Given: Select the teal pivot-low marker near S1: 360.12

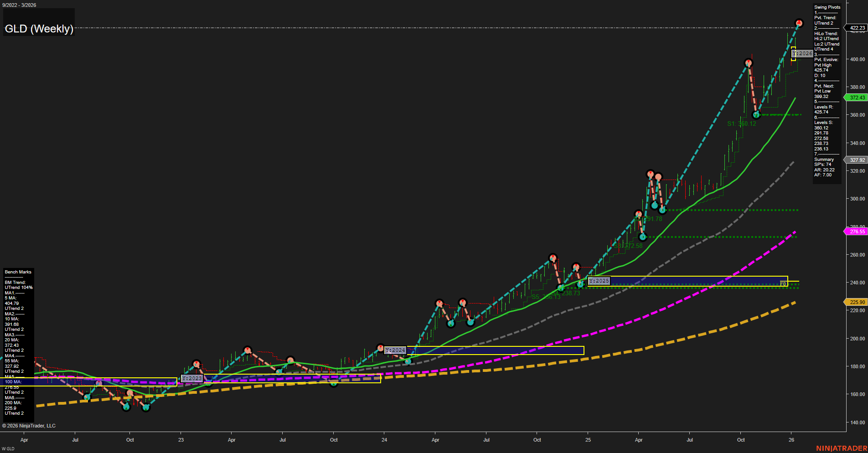Looking at the screenshot, I should tap(756, 115).
